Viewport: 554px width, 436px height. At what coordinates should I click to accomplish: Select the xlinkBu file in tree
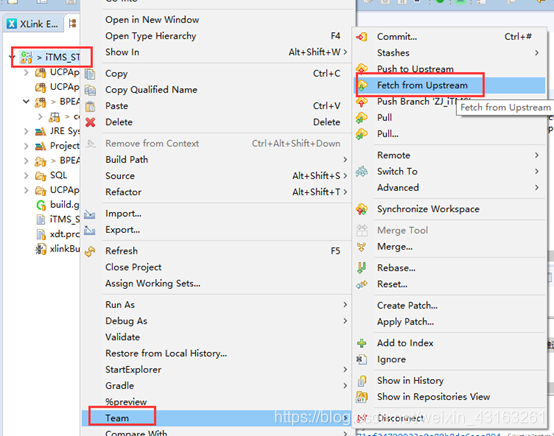(65, 249)
